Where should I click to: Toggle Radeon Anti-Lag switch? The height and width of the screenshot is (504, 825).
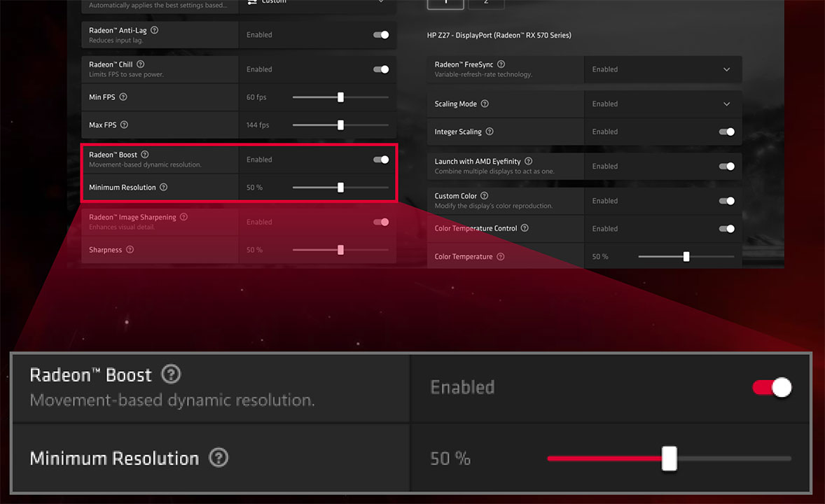pyautogui.click(x=381, y=35)
